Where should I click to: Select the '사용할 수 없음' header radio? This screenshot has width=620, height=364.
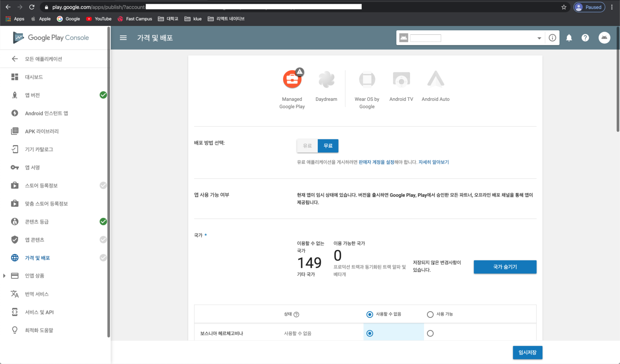coord(370,314)
